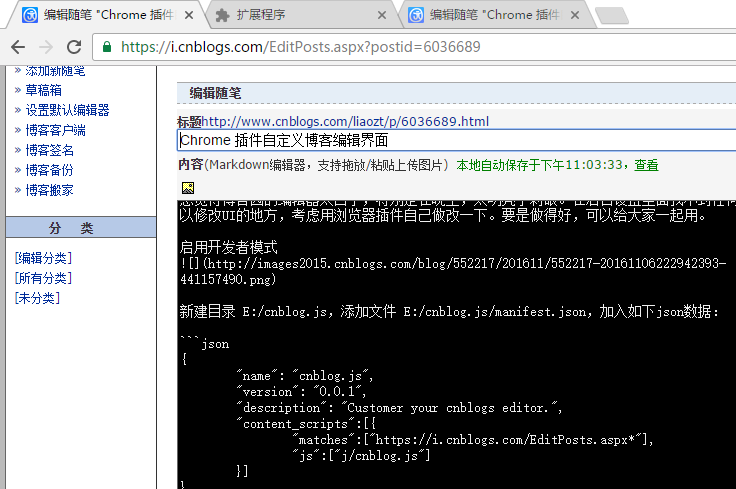The image size is (736, 489).
Task: Click the "name": "cnblog.js" line
Action: [x=306, y=376]
